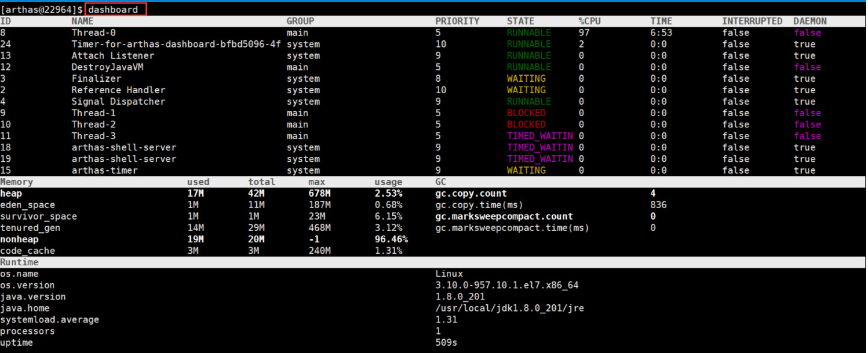Click the 1.8.0_201 java version value
Viewport: 868px width, 353px height.
[x=460, y=296]
